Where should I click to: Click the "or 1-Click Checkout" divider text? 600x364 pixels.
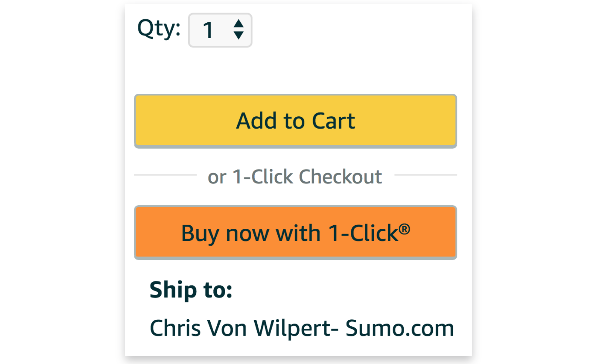[x=295, y=177]
